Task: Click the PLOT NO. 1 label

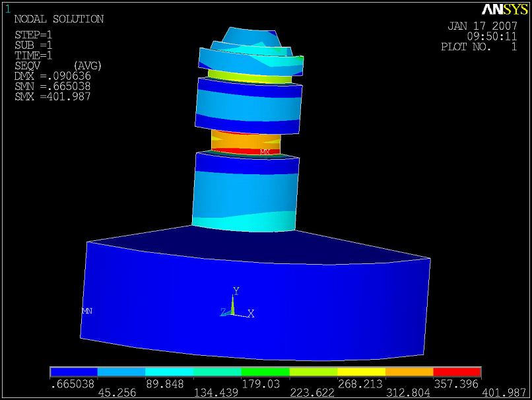Action: pyautogui.click(x=479, y=46)
